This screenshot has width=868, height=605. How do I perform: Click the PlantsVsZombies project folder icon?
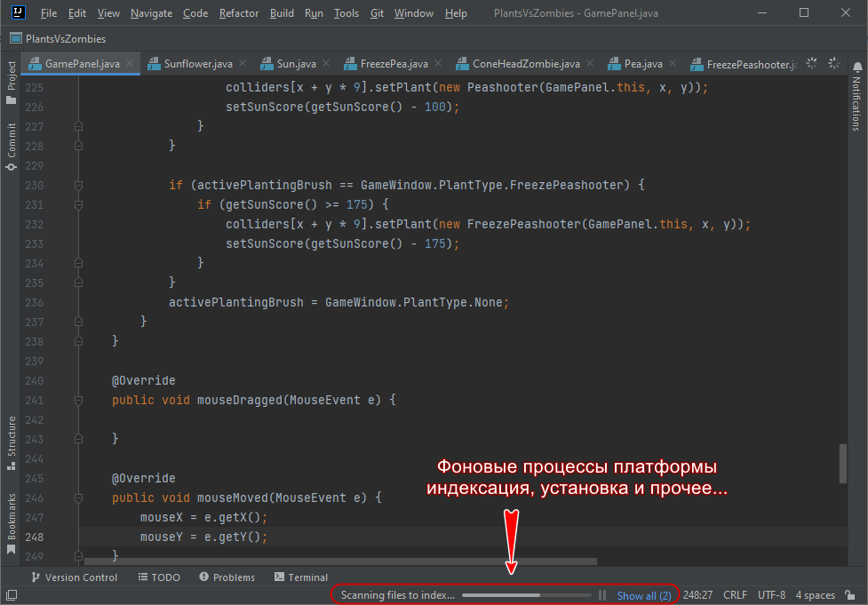point(15,38)
